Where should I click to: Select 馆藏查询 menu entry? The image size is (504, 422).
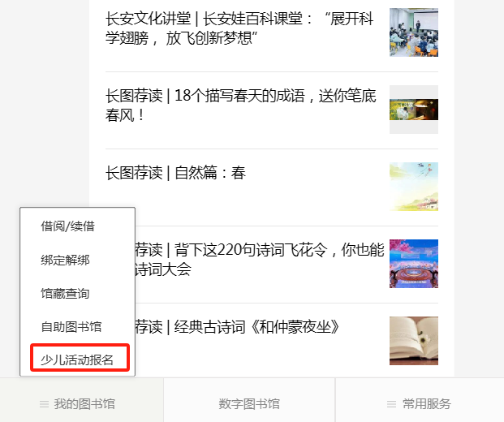click(65, 294)
